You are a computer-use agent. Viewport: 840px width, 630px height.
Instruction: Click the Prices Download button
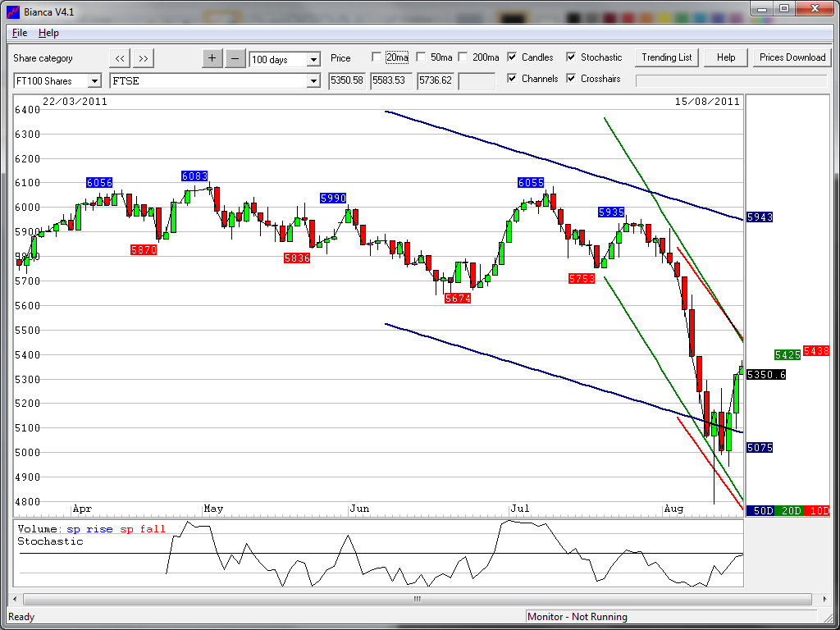pos(792,57)
